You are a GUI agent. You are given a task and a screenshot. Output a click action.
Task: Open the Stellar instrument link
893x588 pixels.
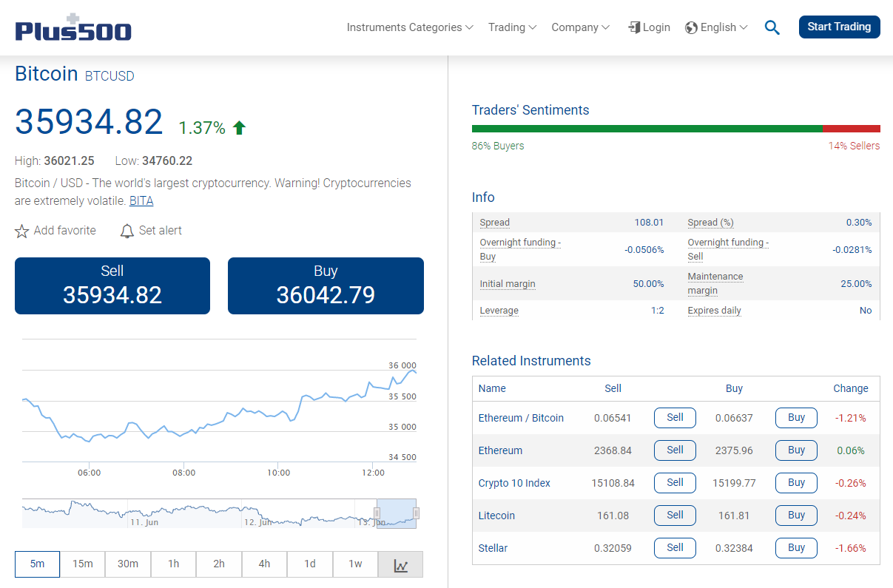click(x=493, y=548)
